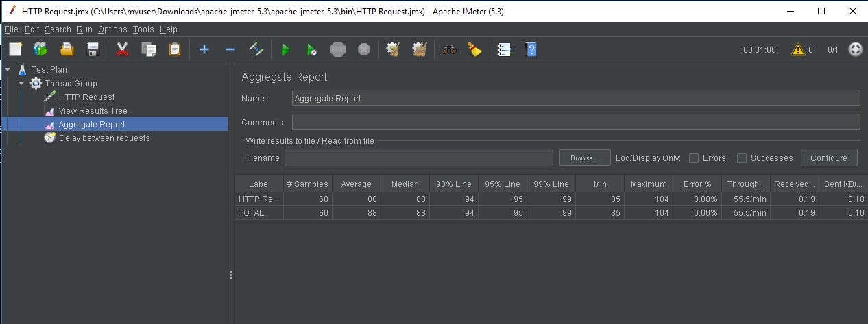Toggle the Errors checkbox

click(x=694, y=158)
